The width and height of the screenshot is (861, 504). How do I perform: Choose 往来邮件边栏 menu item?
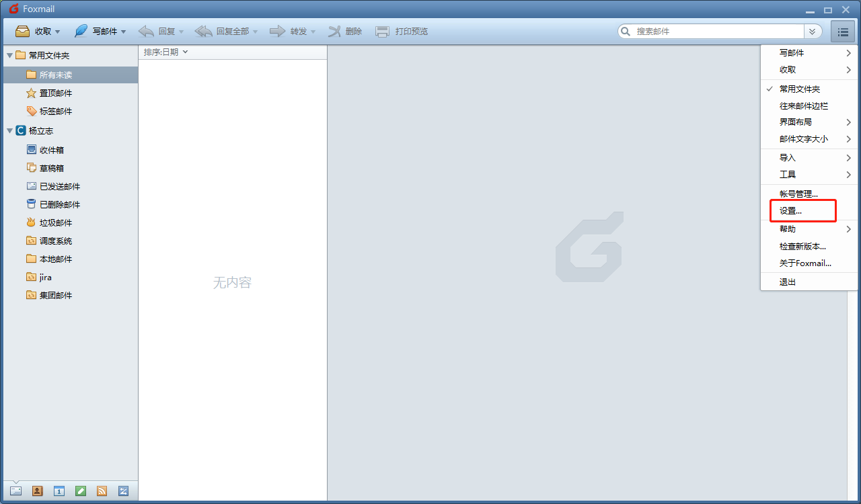809,106
